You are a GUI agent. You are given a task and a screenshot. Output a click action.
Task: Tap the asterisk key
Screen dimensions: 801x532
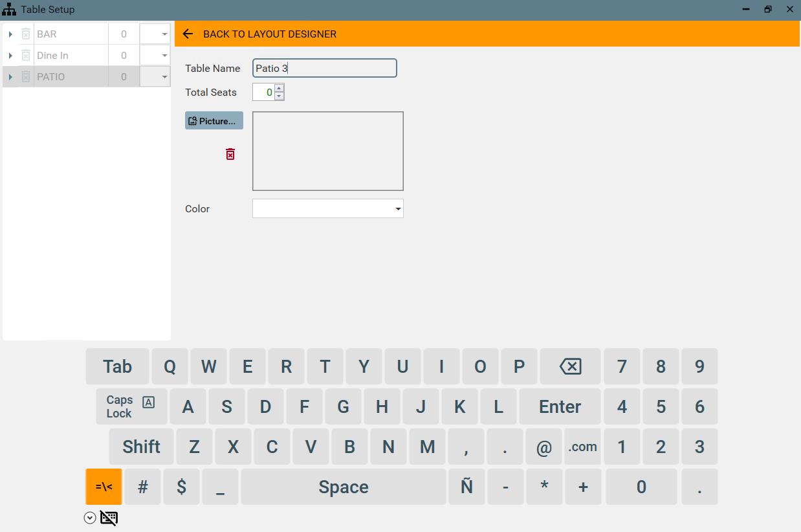[x=544, y=487]
